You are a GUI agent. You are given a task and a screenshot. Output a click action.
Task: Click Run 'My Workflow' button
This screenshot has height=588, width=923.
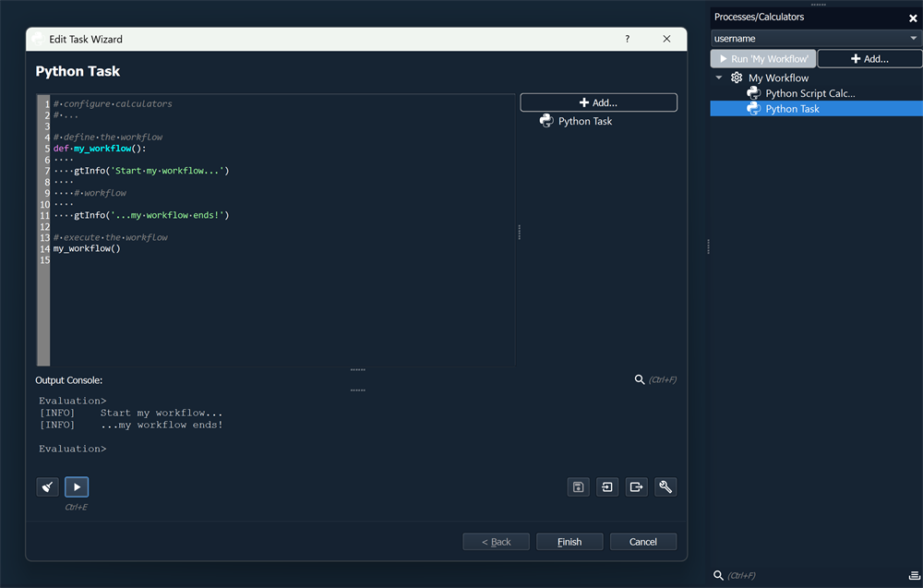763,59
